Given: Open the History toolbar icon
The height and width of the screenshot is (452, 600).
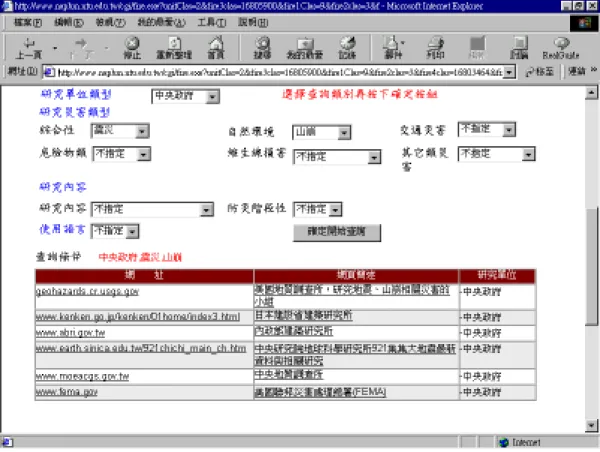Looking at the screenshot, I should [347, 48].
